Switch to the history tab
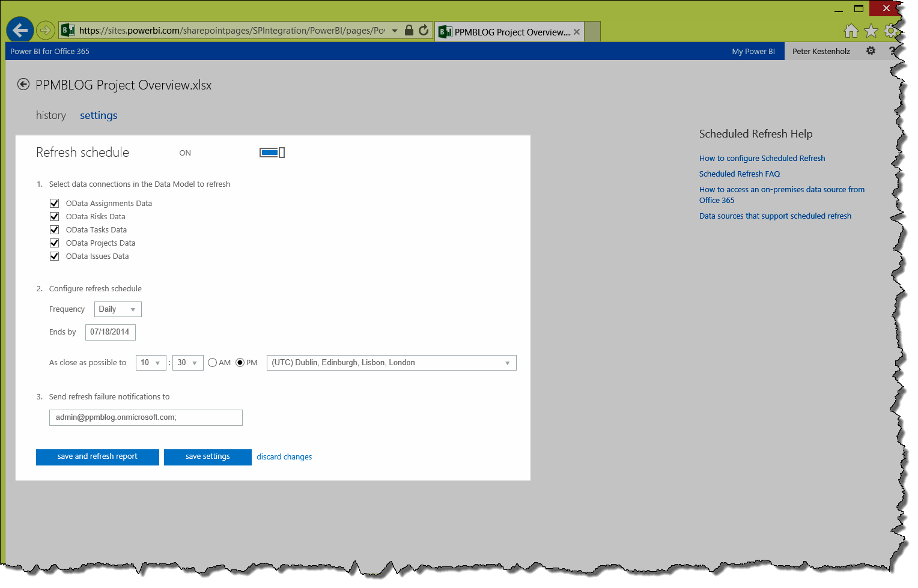918x588 pixels. click(51, 115)
